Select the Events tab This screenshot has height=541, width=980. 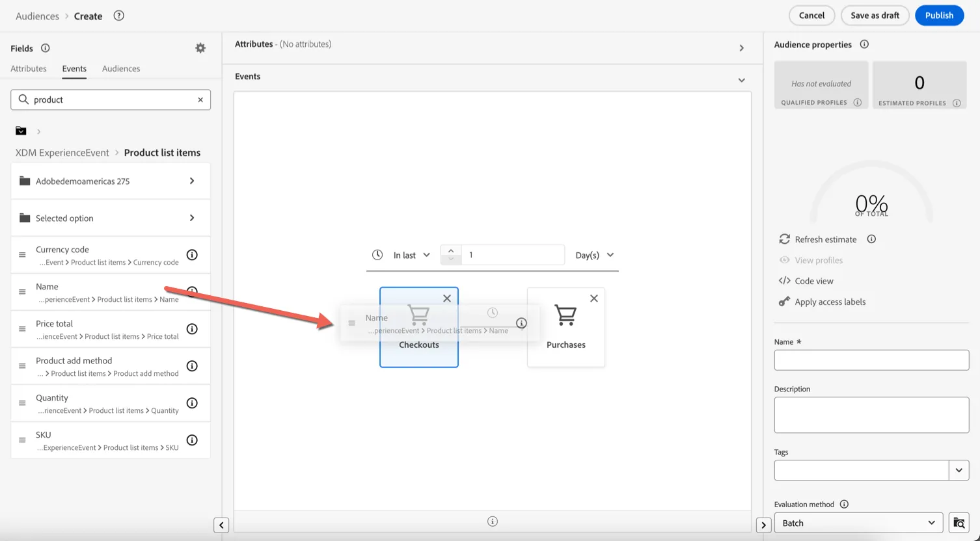tap(74, 68)
